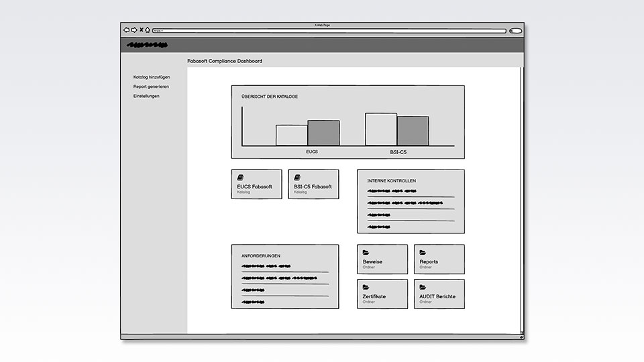Open the BSI-C5 Fabasoft catalog card

click(313, 184)
